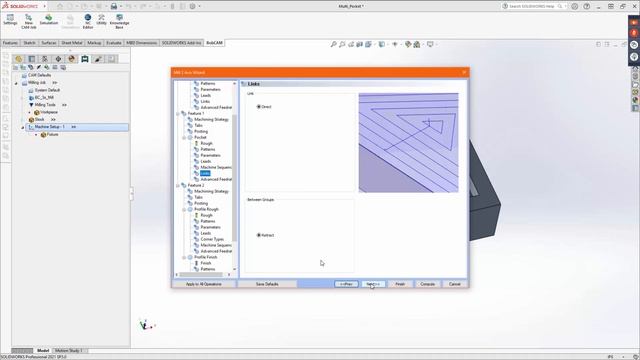The height and width of the screenshot is (360, 640).
Task: Open the Model tab at bottom
Action: [43, 351]
